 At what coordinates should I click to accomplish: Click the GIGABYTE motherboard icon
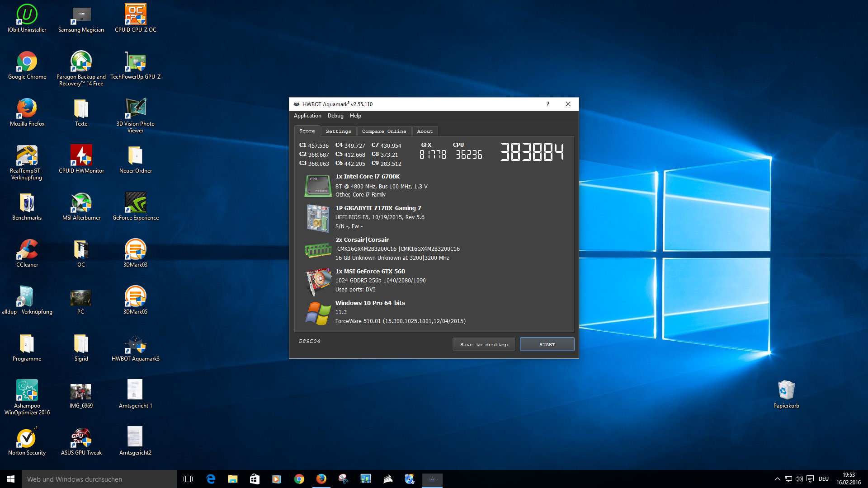pos(318,218)
